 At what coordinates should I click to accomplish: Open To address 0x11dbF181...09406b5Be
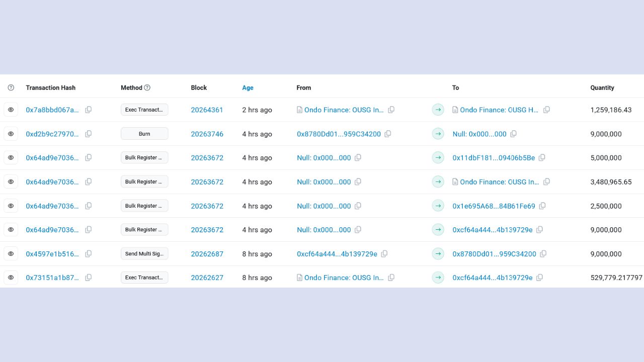pyautogui.click(x=494, y=157)
